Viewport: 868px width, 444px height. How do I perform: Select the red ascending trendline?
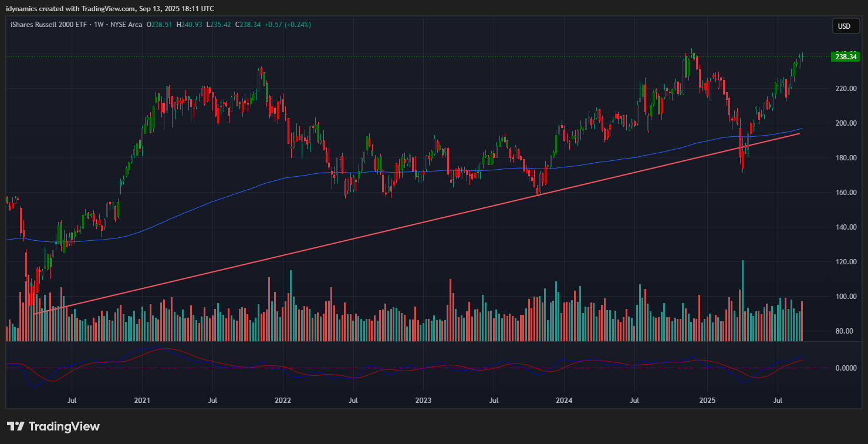pos(411,227)
